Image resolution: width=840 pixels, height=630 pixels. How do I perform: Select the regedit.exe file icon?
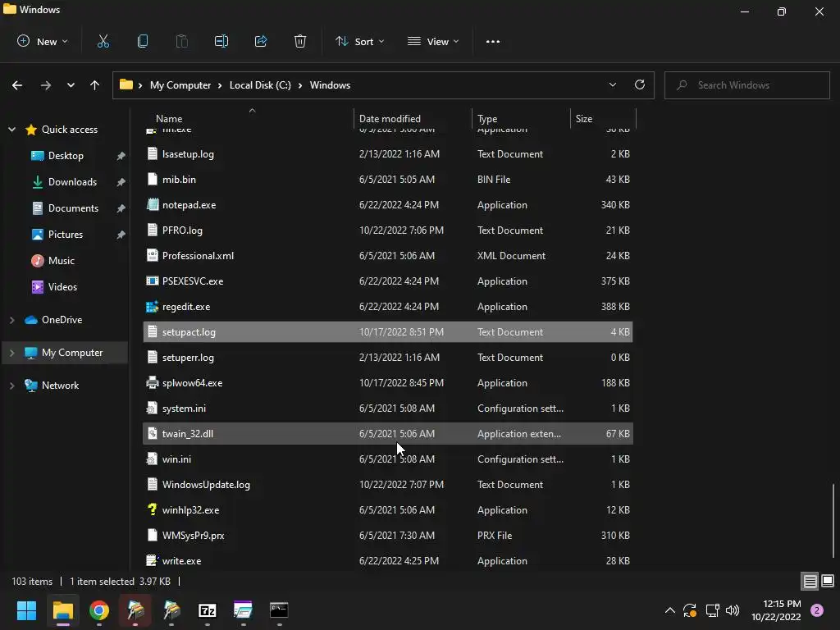pyautogui.click(x=153, y=307)
